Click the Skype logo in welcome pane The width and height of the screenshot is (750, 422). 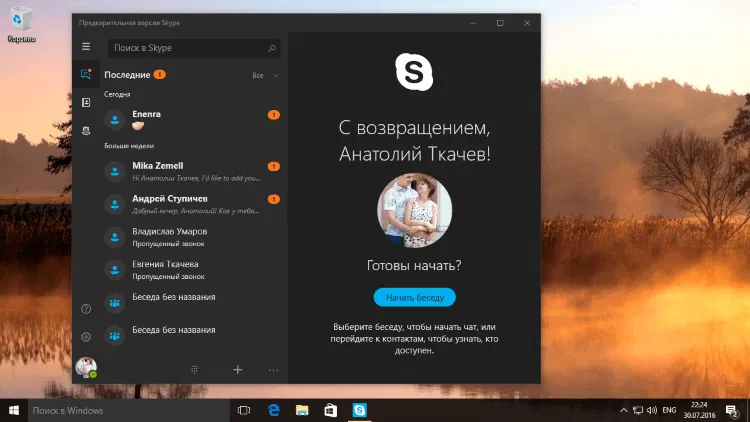tap(414, 72)
